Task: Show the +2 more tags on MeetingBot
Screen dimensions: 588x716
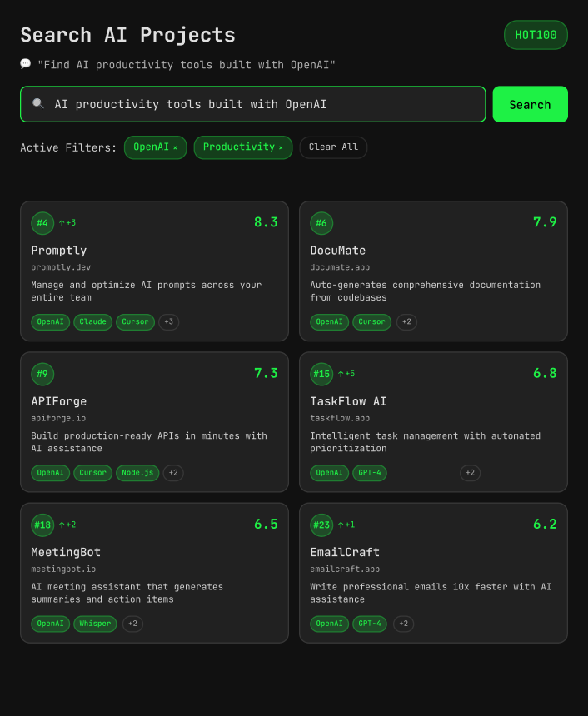Action: pos(132,624)
